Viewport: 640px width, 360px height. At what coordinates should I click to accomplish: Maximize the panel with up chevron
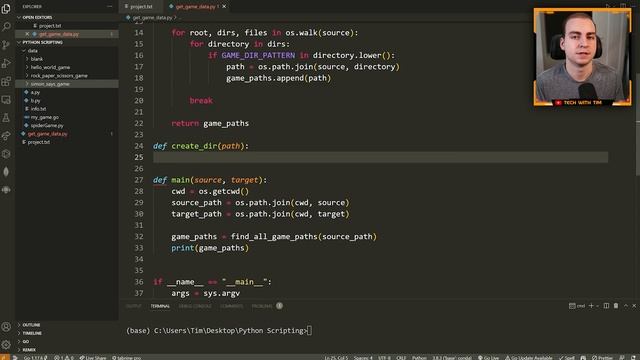coord(626,306)
